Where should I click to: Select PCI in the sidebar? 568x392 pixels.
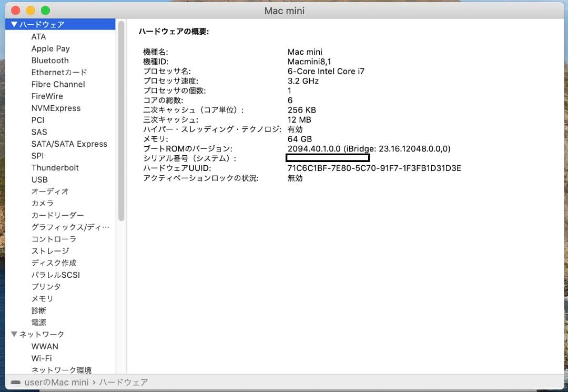38,120
